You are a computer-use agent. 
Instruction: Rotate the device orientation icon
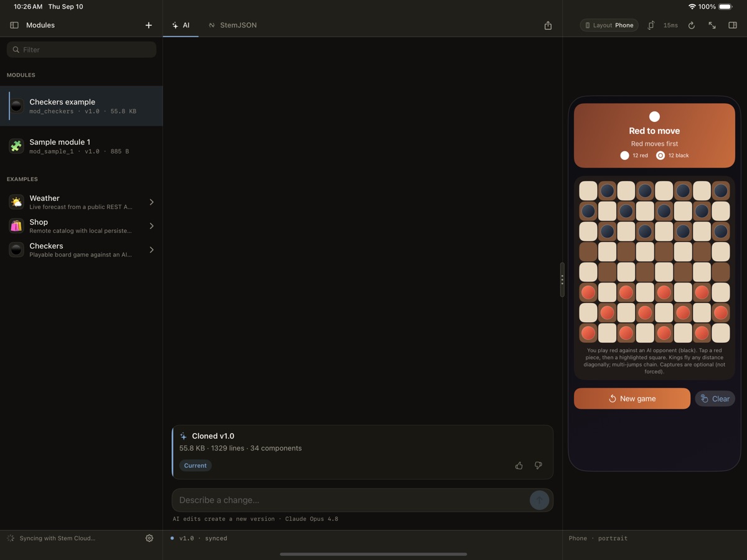651,26
